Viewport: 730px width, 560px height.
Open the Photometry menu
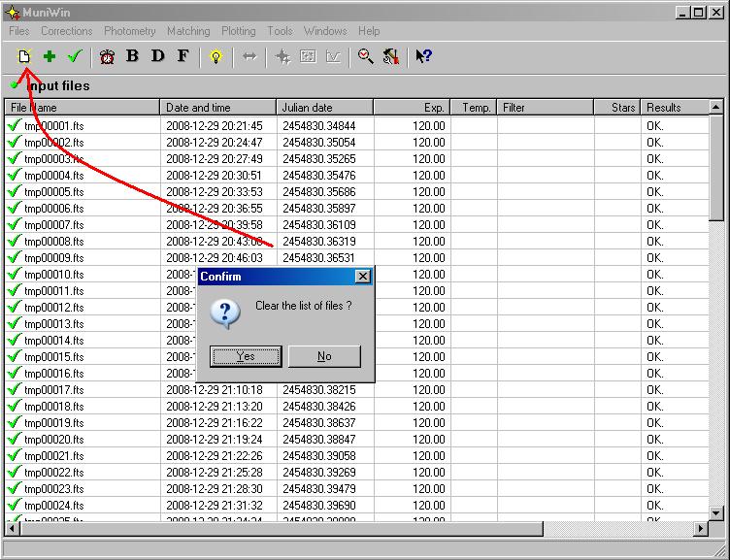pos(129,31)
